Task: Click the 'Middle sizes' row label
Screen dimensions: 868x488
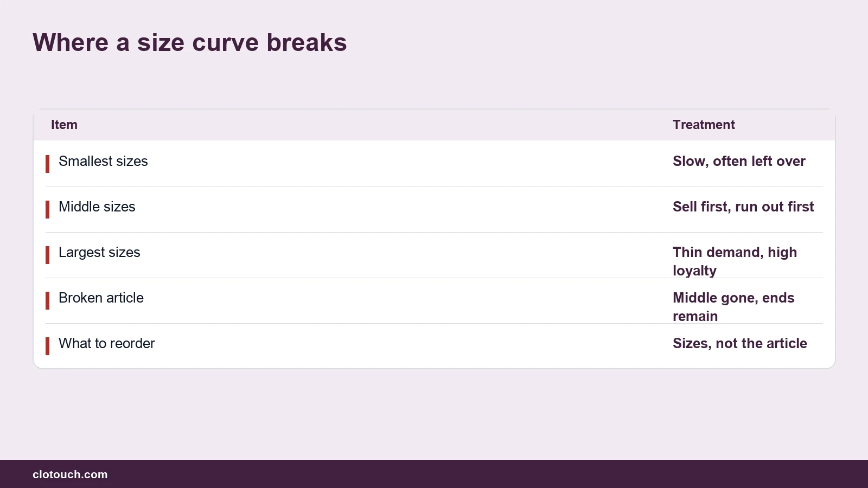Action: pyautogui.click(x=97, y=207)
